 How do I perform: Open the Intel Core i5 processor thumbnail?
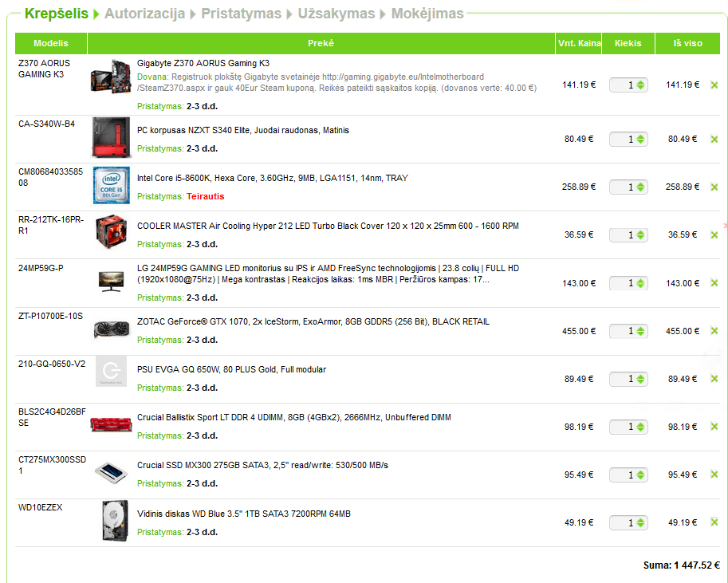click(112, 185)
